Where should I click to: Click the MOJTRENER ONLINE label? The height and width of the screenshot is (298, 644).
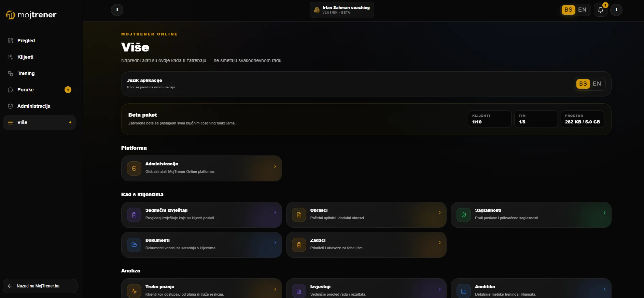coord(149,34)
